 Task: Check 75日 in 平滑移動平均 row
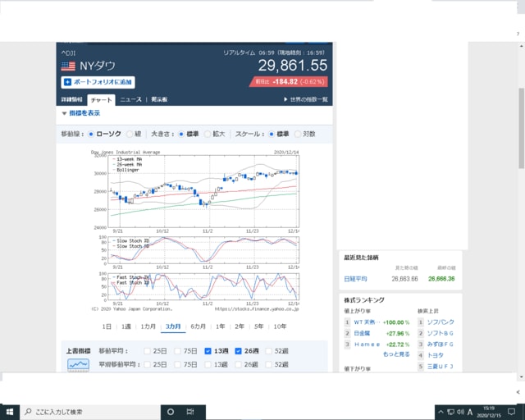[177, 364]
